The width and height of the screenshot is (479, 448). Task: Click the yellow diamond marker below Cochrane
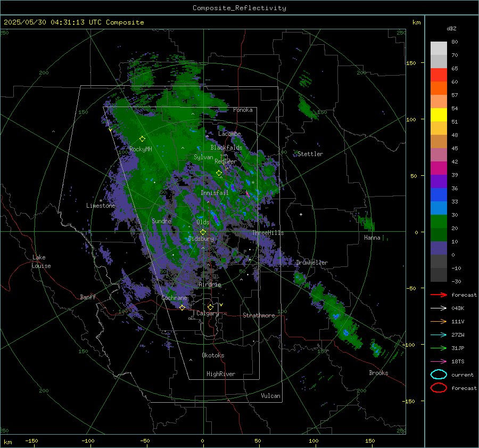[182, 307]
